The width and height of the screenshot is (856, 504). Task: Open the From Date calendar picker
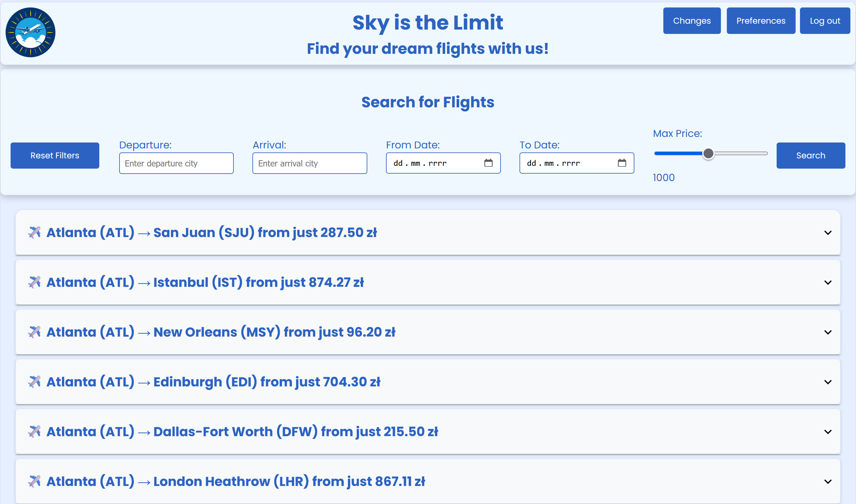click(489, 163)
